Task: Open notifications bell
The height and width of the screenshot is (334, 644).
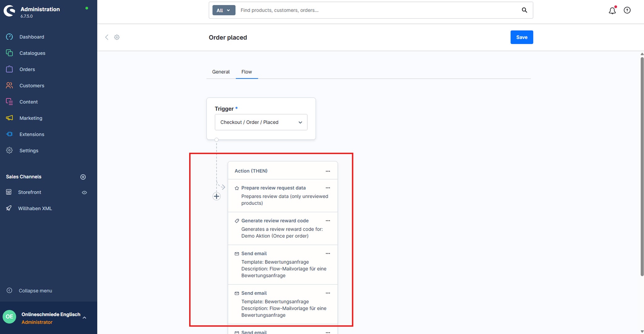Action: pyautogui.click(x=612, y=10)
